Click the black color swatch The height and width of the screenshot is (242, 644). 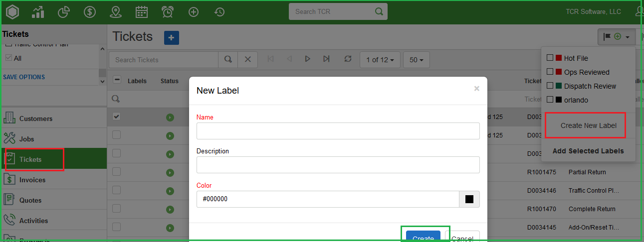(x=469, y=199)
